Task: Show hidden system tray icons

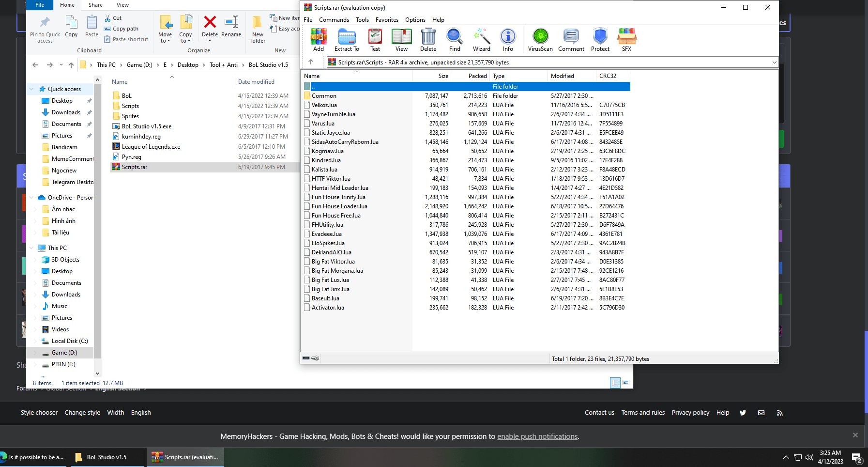Action: coord(786,457)
